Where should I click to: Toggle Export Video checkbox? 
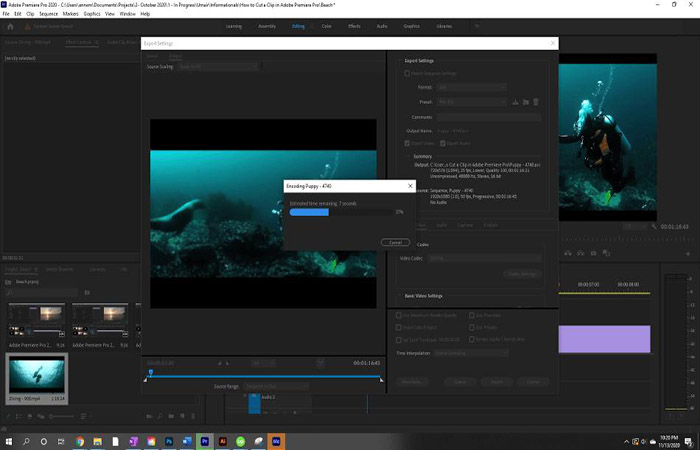(x=407, y=143)
